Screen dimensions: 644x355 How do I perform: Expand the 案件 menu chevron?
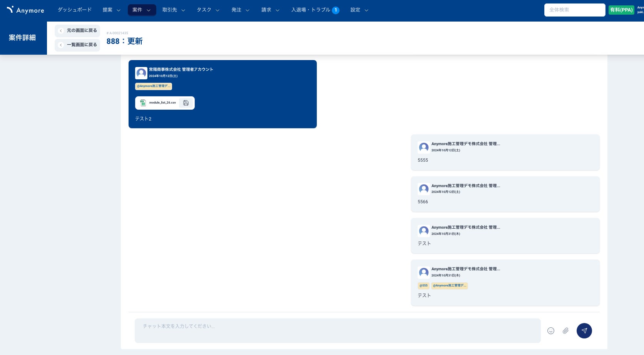click(x=149, y=10)
